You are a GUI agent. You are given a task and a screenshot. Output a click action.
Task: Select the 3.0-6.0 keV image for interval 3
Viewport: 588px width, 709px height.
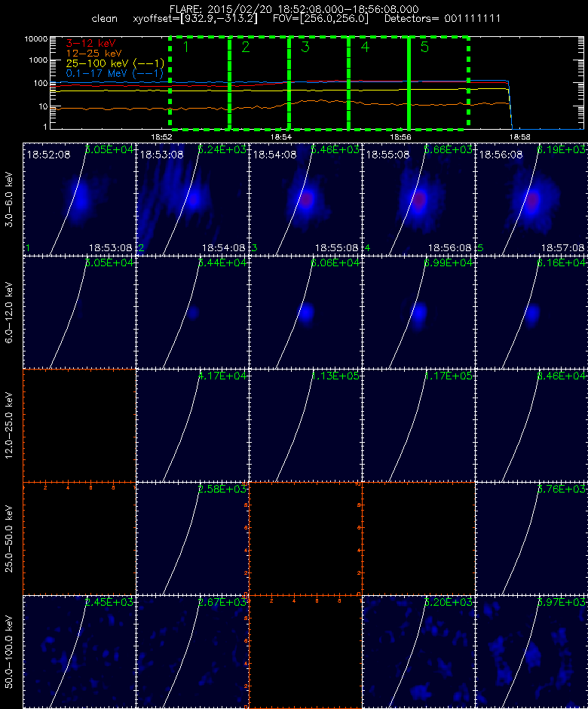coord(305,199)
